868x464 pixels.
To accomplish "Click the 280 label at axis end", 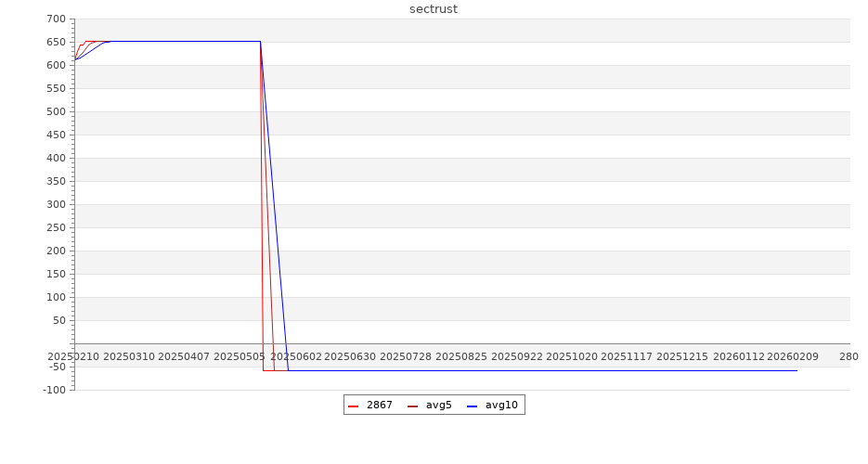I will click(x=849, y=356).
